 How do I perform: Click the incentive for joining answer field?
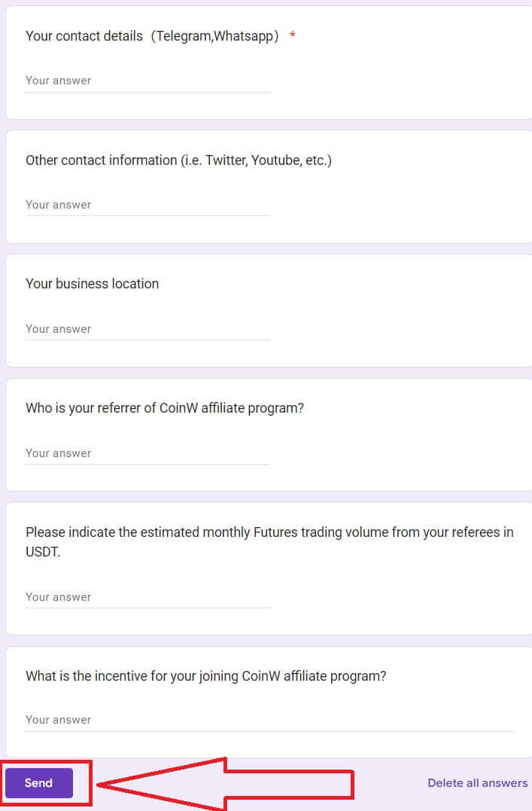269,720
